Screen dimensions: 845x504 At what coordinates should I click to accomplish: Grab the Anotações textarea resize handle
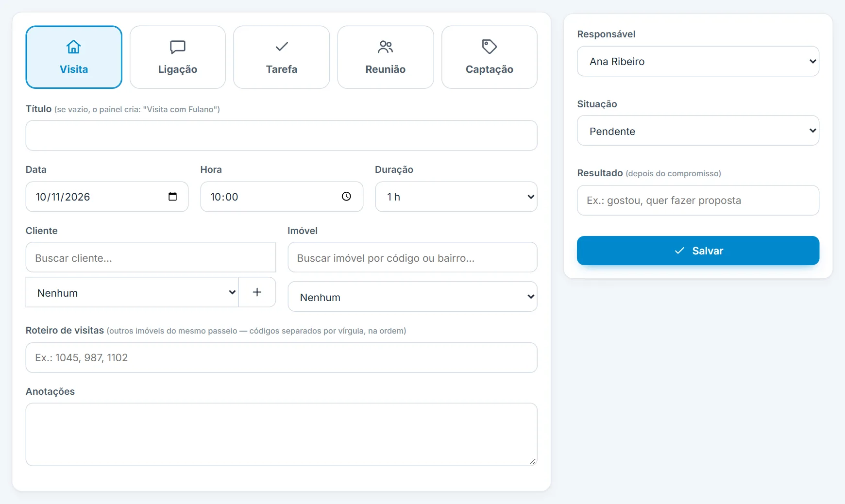click(533, 462)
